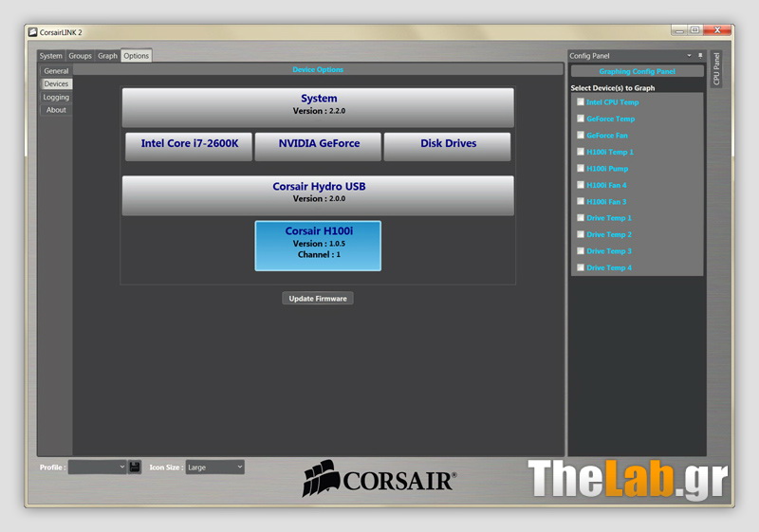Viewport: 759px width, 532px height.
Task: Open the Icon Size dropdown showing Large
Action: 215,468
